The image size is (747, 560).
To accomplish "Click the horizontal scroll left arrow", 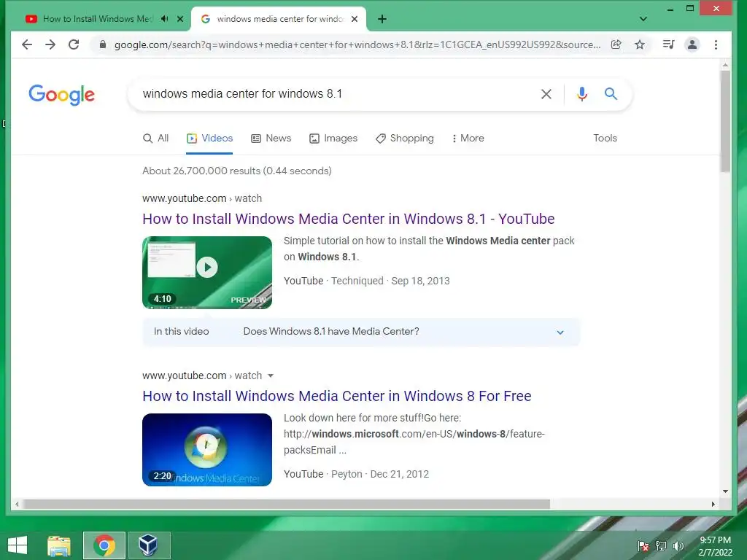I will pos(18,504).
